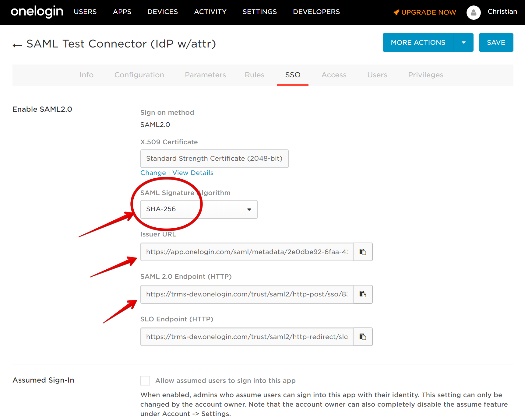Screen dimensions: 525x420
Task: Click the Upgrade Now link
Action: pyautogui.click(x=429, y=12)
